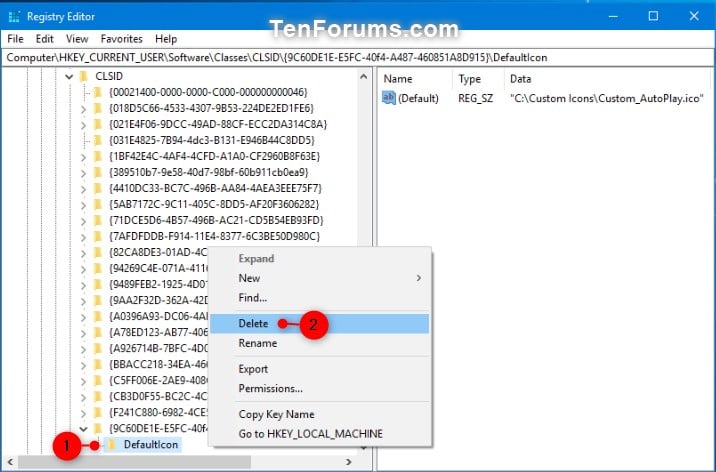Choose Rename in the context menu
This screenshot has height=472, width=716.
(320, 343)
